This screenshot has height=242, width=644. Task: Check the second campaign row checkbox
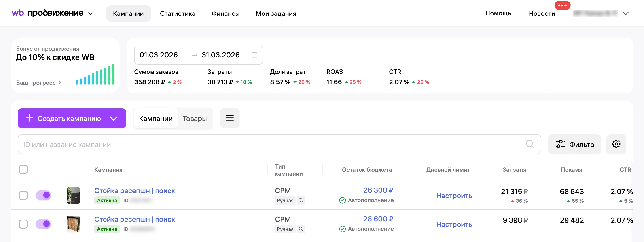(x=23, y=224)
